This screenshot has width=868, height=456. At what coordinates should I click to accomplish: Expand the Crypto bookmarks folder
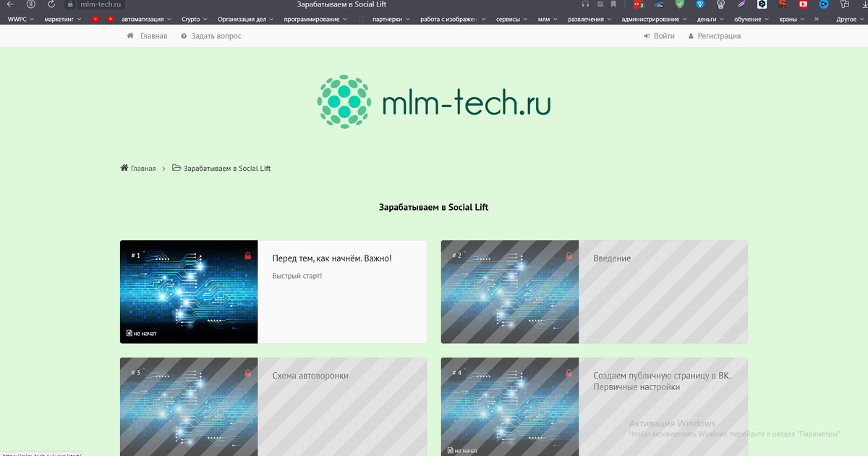[x=194, y=20]
